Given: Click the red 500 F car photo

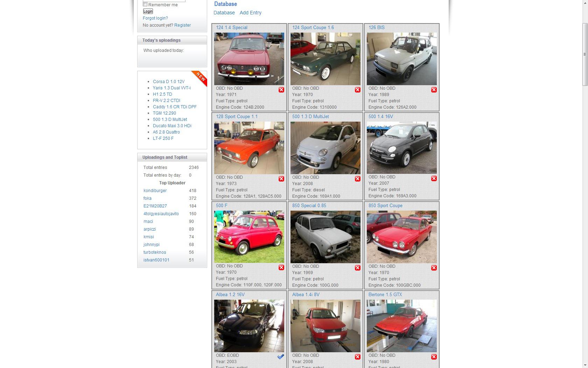Looking at the screenshot, I should point(249,237).
